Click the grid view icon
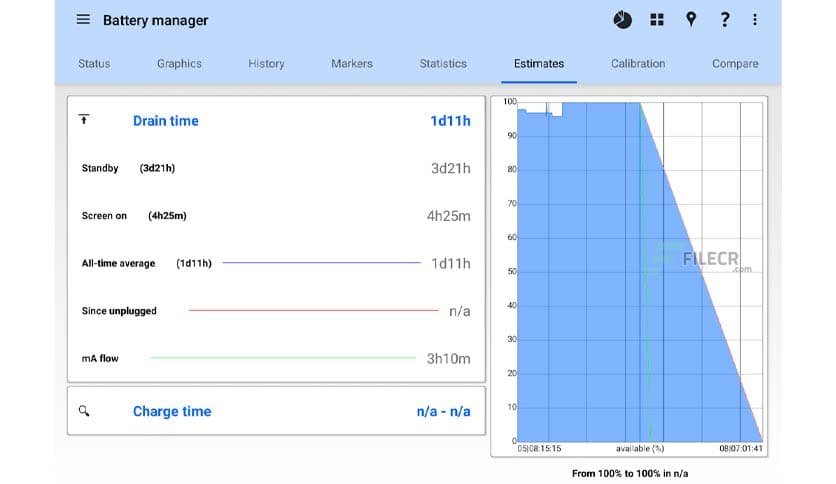Image resolution: width=836 pixels, height=484 pixels. pos(657,20)
